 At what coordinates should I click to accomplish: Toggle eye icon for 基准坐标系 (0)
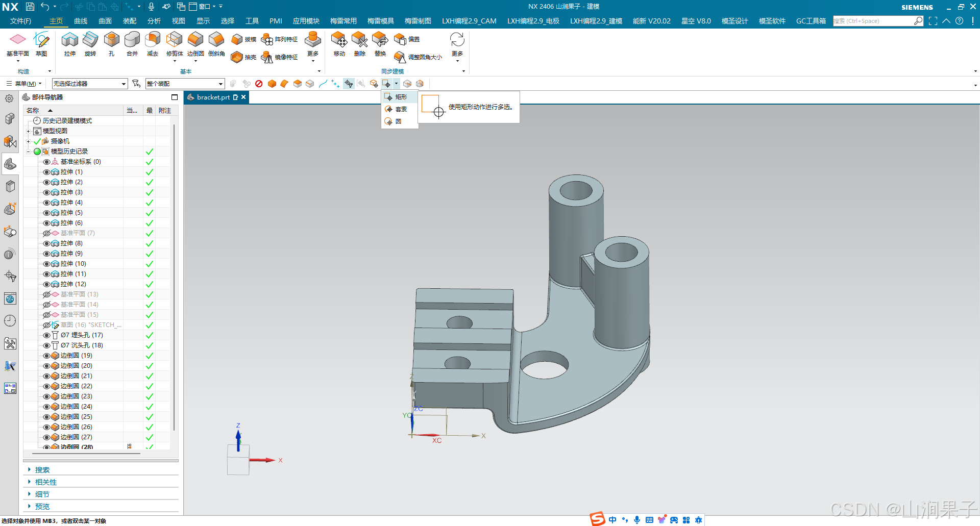click(x=46, y=162)
